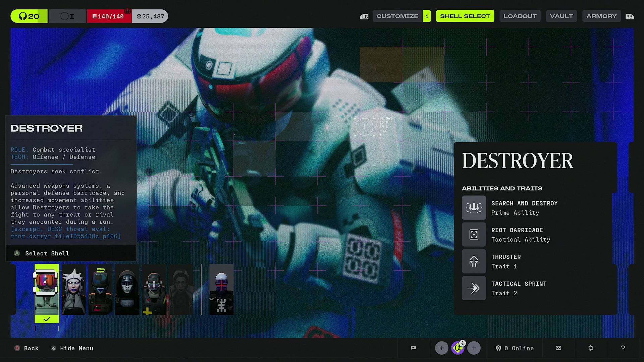Switch to the LOADOUT tab
The image size is (644, 362).
point(520,16)
